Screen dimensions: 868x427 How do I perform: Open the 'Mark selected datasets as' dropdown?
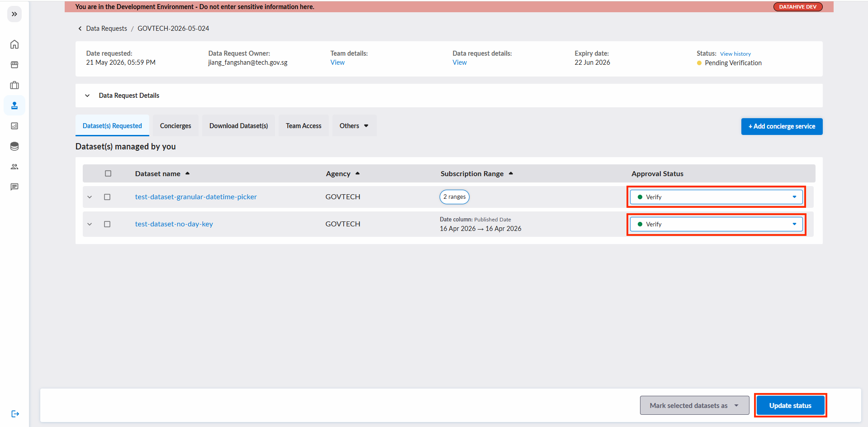click(x=694, y=405)
